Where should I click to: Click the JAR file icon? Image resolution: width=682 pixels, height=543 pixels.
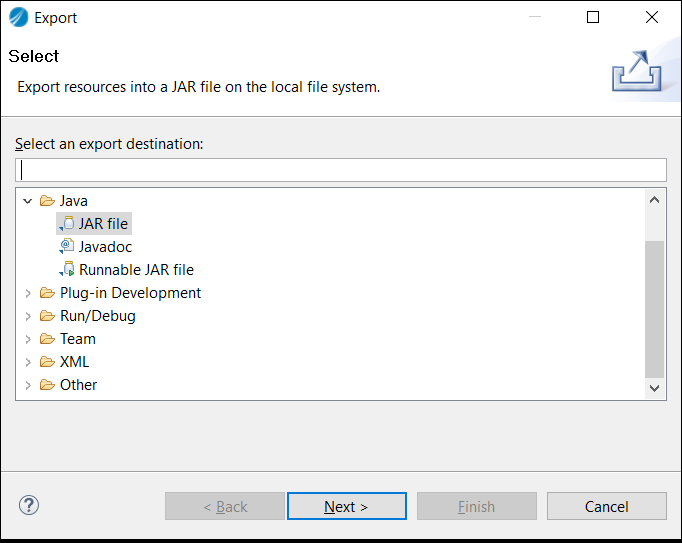[67, 224]
